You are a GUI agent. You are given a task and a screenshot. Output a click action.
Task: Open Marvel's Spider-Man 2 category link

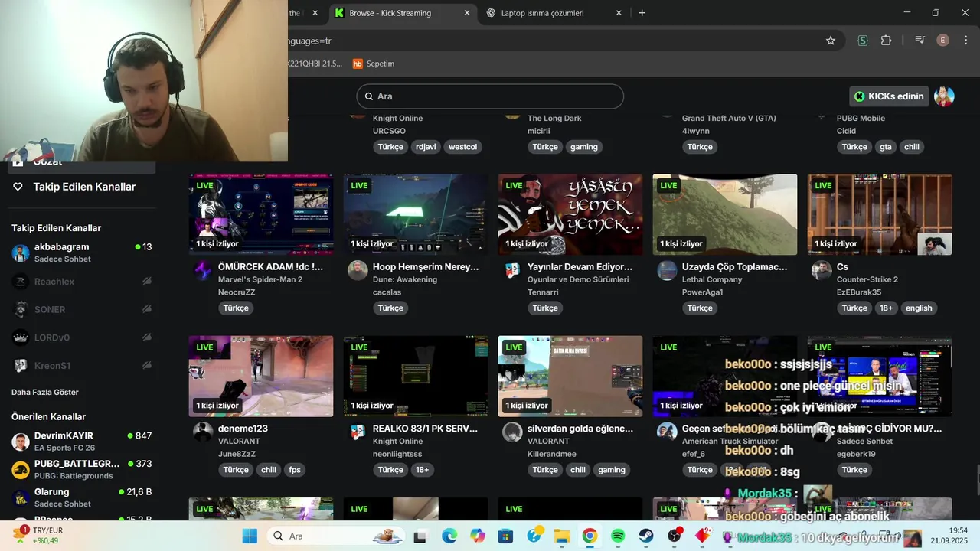[260, 279]
